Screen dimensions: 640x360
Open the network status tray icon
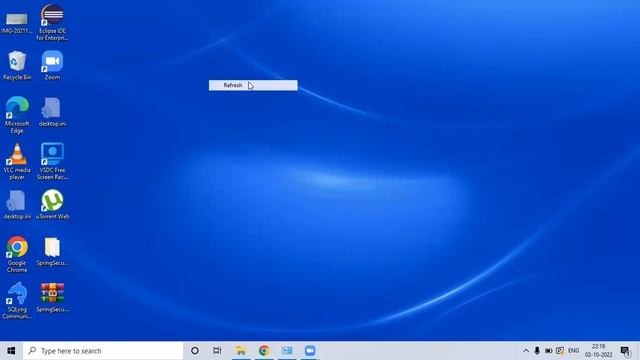[560, 351]
